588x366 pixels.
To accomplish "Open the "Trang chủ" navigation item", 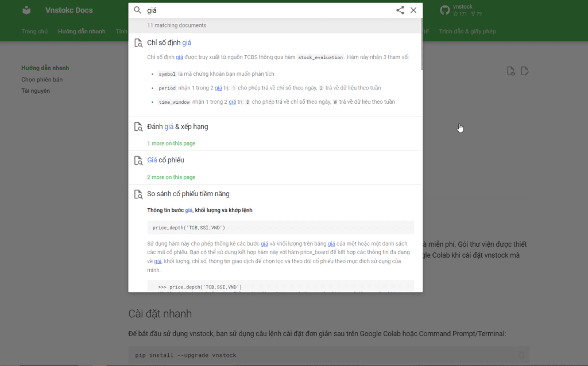I will [x=34, y=32].
